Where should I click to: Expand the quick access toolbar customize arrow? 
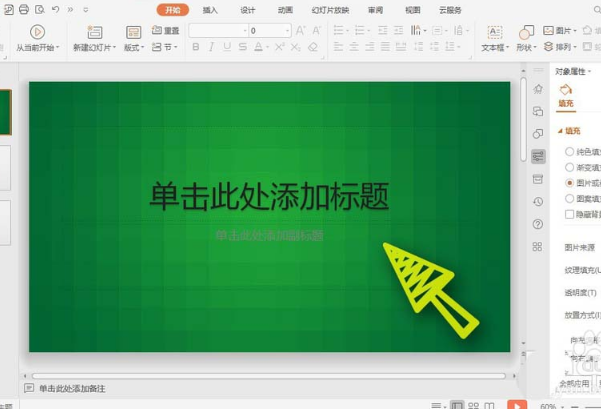tap(86, 10)
